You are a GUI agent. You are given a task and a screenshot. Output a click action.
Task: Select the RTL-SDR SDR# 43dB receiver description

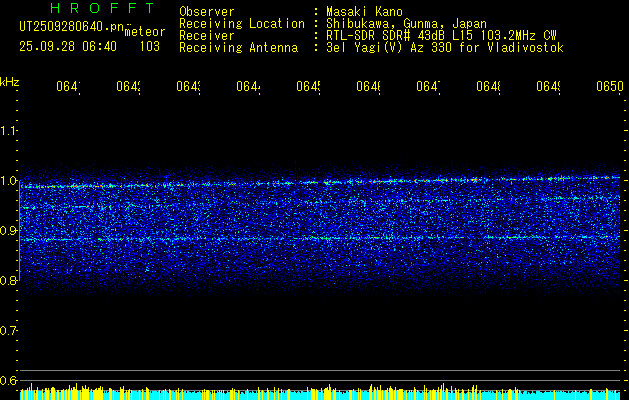click(x=441, y=36)
